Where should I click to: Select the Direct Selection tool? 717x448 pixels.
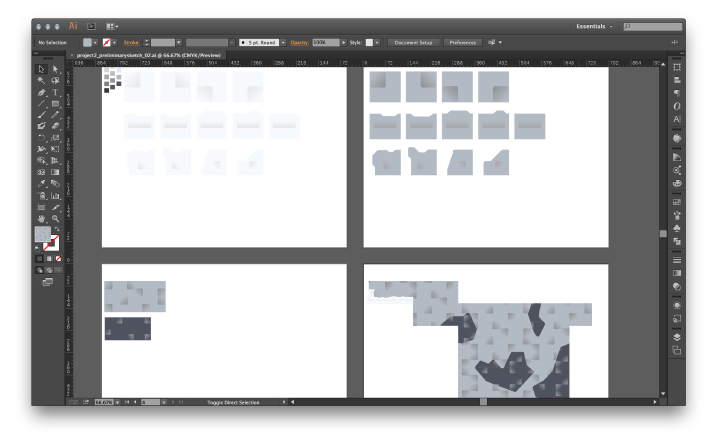pyautogui.click(x=55, y=69)
